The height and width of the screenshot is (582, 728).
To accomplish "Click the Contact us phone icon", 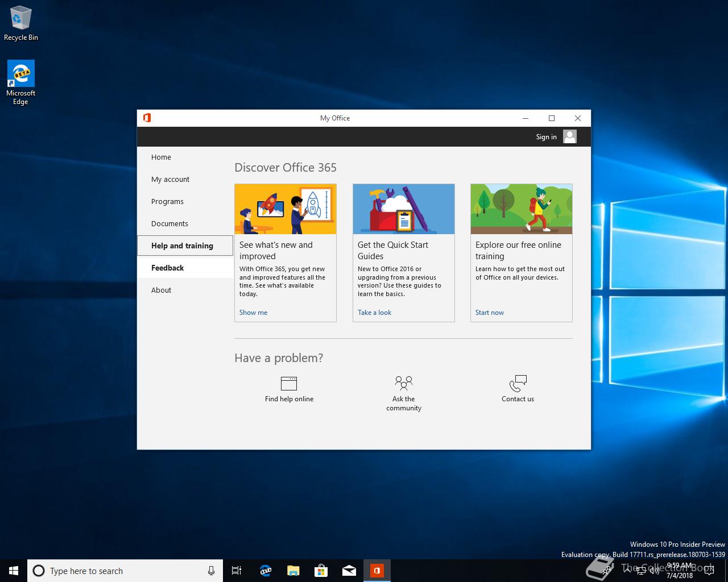I will [x=518, y=383].
